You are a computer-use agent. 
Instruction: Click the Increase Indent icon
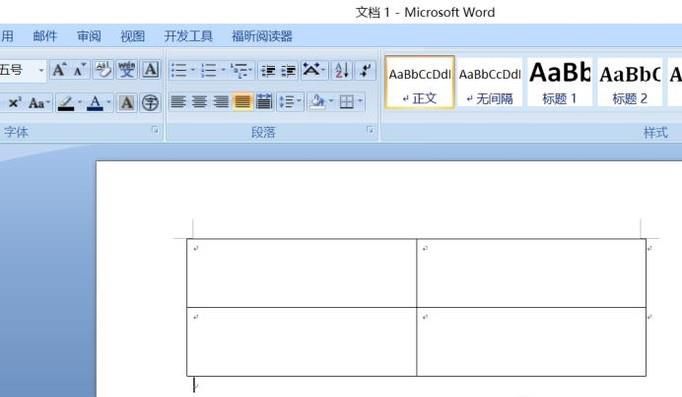pyautogui.click(x=288, y=70)
